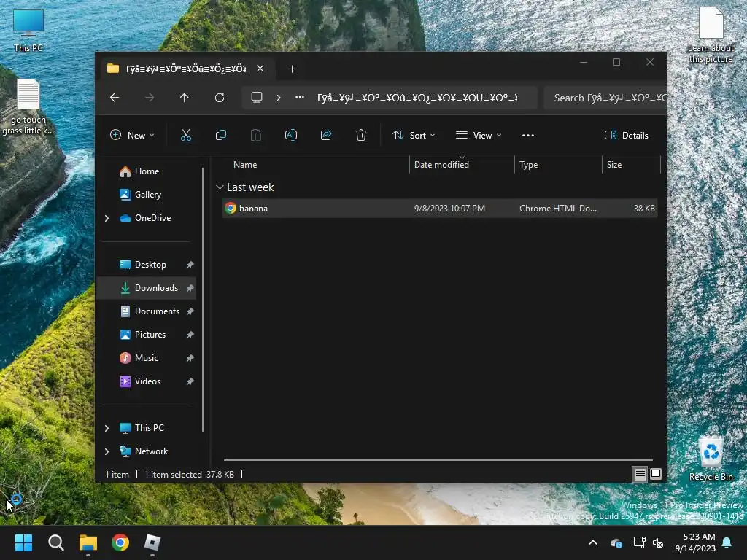Screen dimensions: 747x560
Task: Open the View dropdown
Action: tap(479, 135)
